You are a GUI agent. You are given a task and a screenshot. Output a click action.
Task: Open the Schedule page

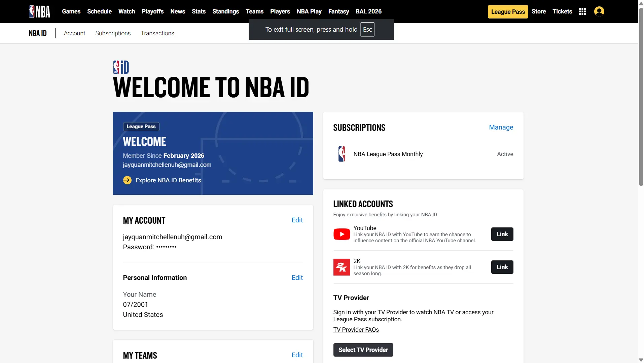(100, 11)
